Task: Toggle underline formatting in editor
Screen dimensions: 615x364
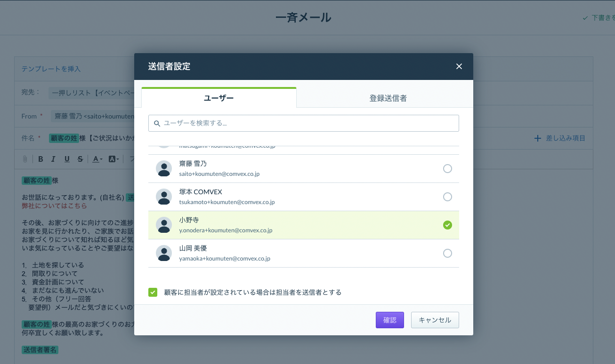Action: 67,159
